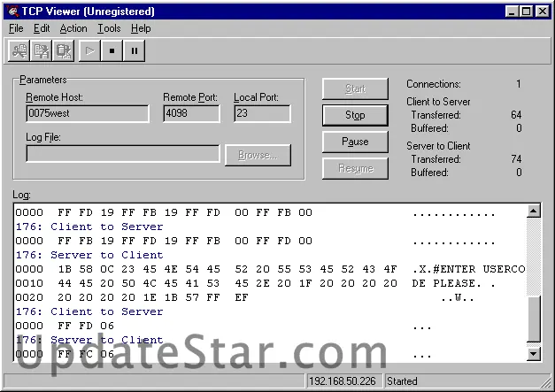Screen dimensions: 555x392
Task: Click the toolbar play (start) icon
Action: point(89,50)
